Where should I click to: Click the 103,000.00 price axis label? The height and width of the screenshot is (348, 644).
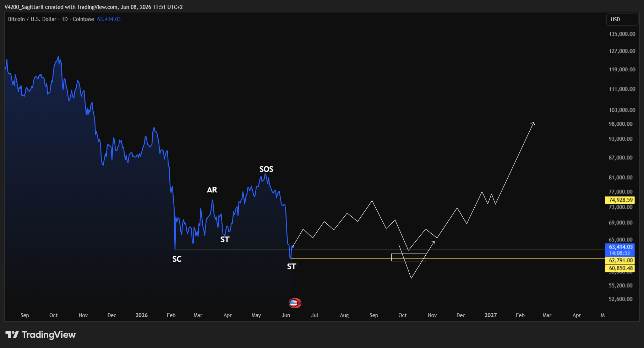[622, 110]
